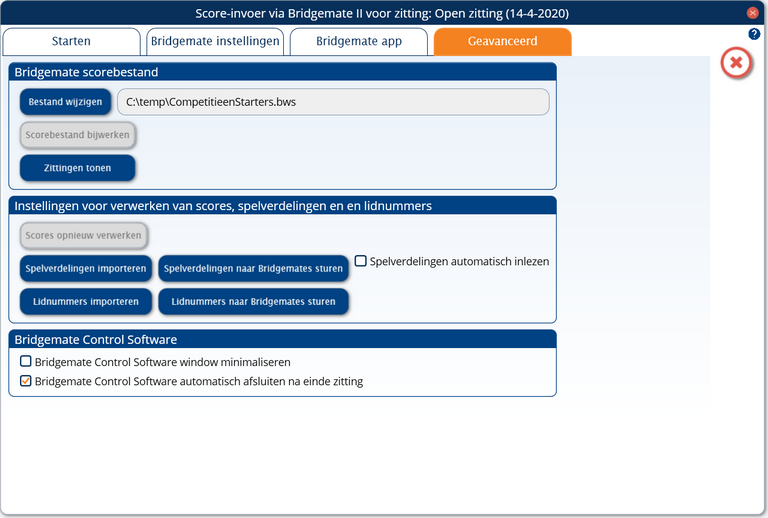The image size is (768, 518).
Task: Click Lidnummers naar Bridgemates sturen
Action: 253,302
